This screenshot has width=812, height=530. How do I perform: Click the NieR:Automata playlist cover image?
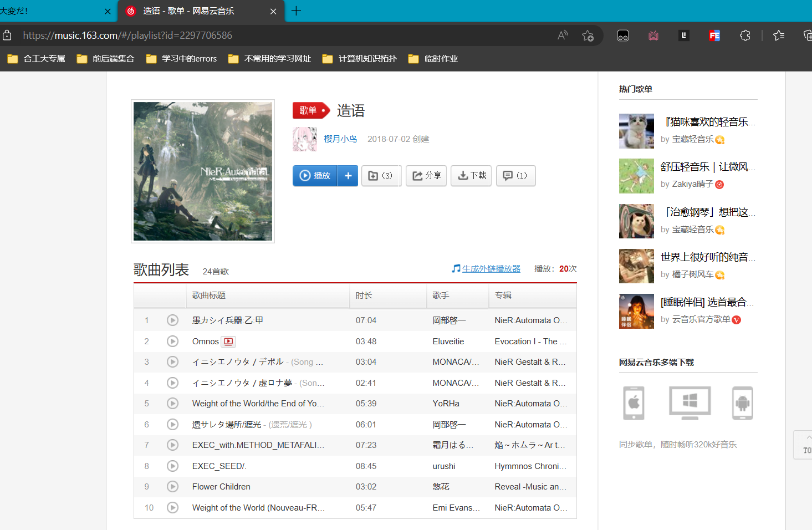pyautogui.click(x=203, y=171)
